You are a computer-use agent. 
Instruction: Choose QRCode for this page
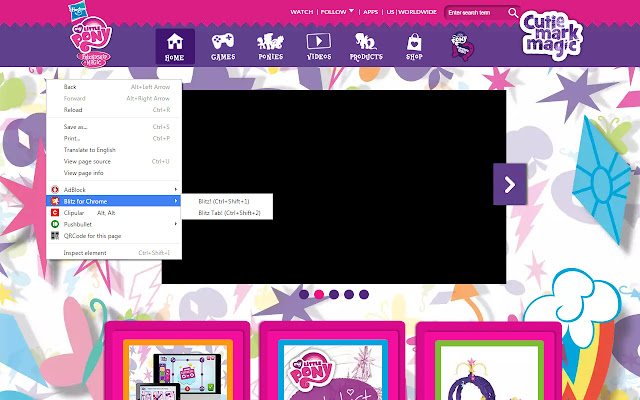[x=114, y=236]
